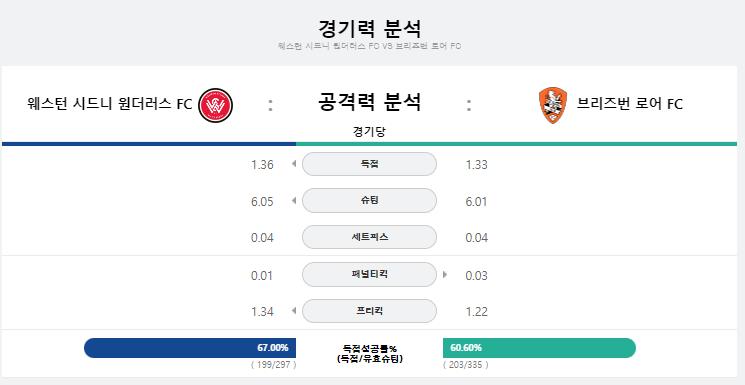Viewport: 745px width, 385px height.
Task: Click the 경기력 분석 page title
Action: click(x=369, y=29)
